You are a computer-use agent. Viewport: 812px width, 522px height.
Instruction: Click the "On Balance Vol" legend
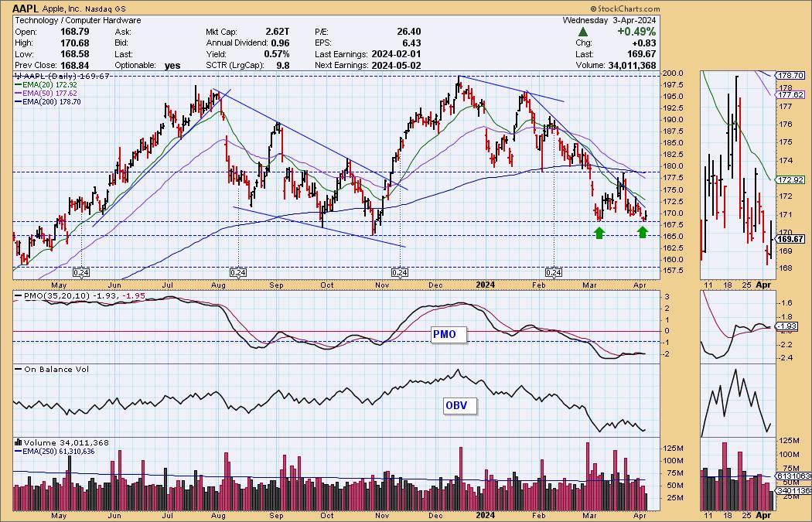pyautogui.click(x=53, y=369)
